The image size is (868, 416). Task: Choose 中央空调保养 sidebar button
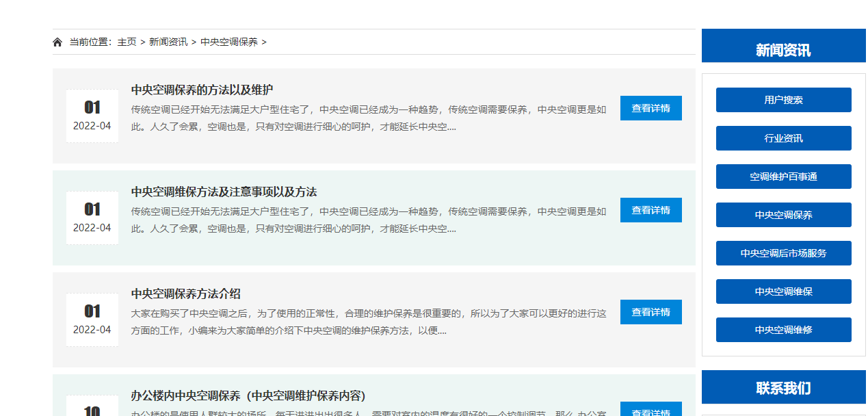point(783,215)
